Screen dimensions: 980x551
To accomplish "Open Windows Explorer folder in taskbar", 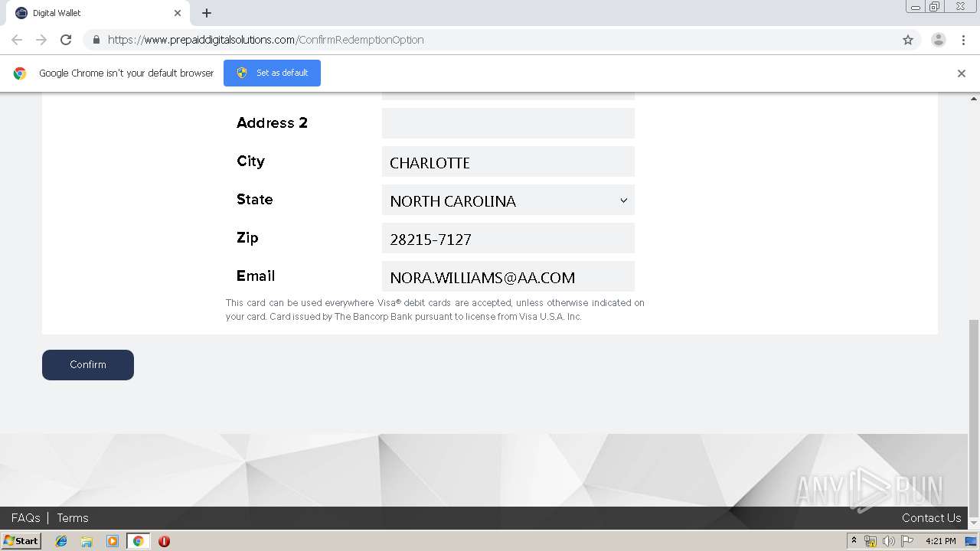I will (x=87, y=541).
